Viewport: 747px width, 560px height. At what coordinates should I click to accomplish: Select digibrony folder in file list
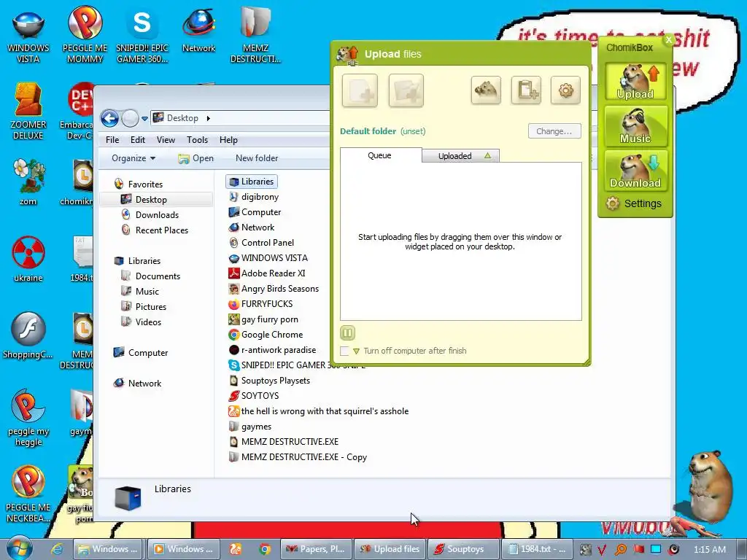[x=254, y=197]
